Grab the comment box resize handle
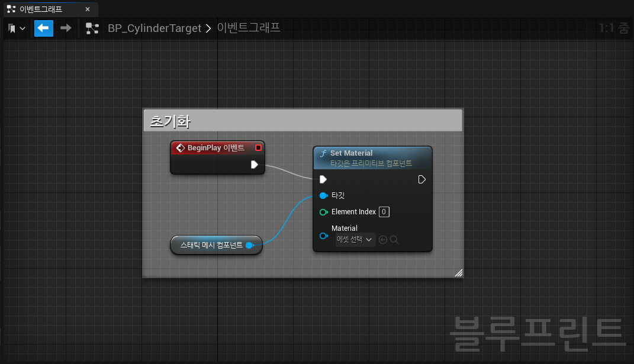 point(459,273)
